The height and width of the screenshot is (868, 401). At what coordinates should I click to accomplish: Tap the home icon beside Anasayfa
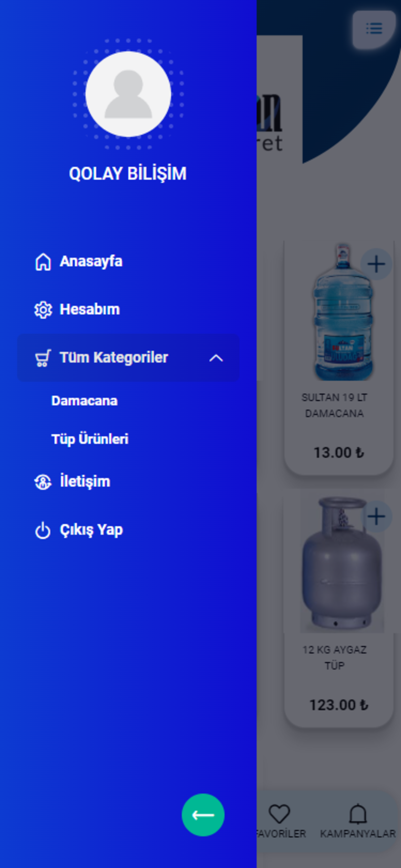(x=43, y=262)
